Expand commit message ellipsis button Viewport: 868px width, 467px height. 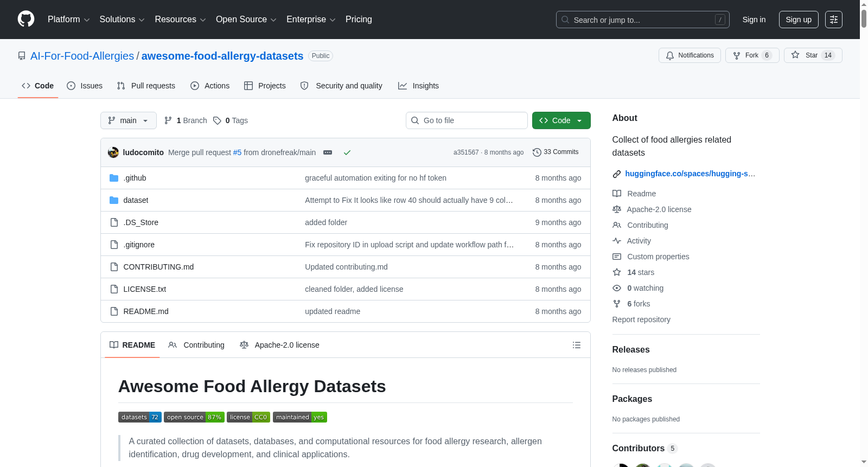[x=328, y=152]
